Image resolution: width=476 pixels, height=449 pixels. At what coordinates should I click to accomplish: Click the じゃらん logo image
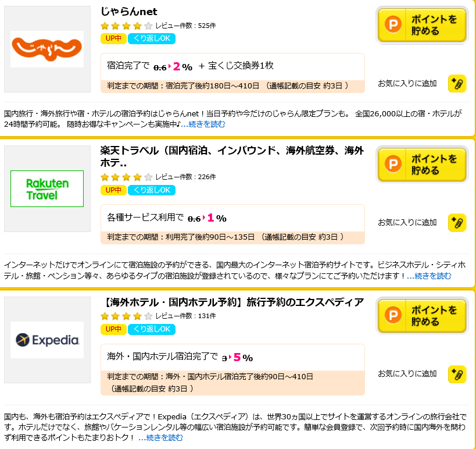pos(47,49)
